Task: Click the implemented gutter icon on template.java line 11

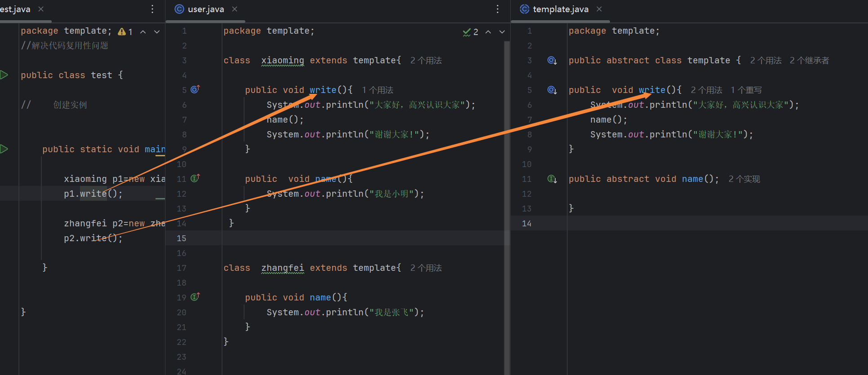Action: [x=552, y=179]
